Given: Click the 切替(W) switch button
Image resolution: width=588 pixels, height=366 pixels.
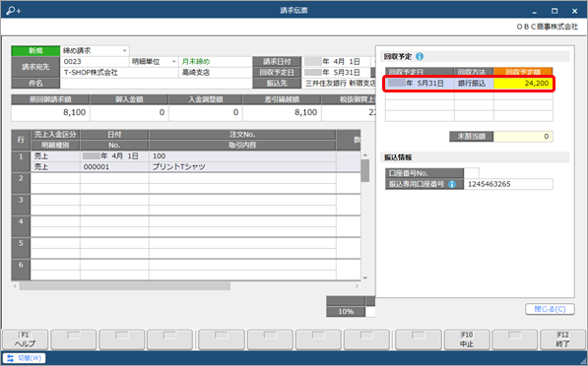Looking at the screenshot, I should pyautogui.click(x=25, y=358).
